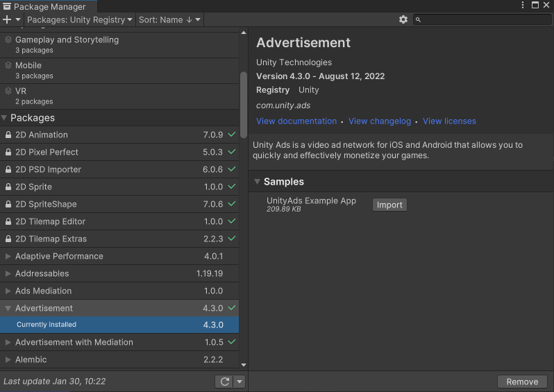554x392 pixels.
Task: Expand the Alembic package versions
Action: (8, 359)
